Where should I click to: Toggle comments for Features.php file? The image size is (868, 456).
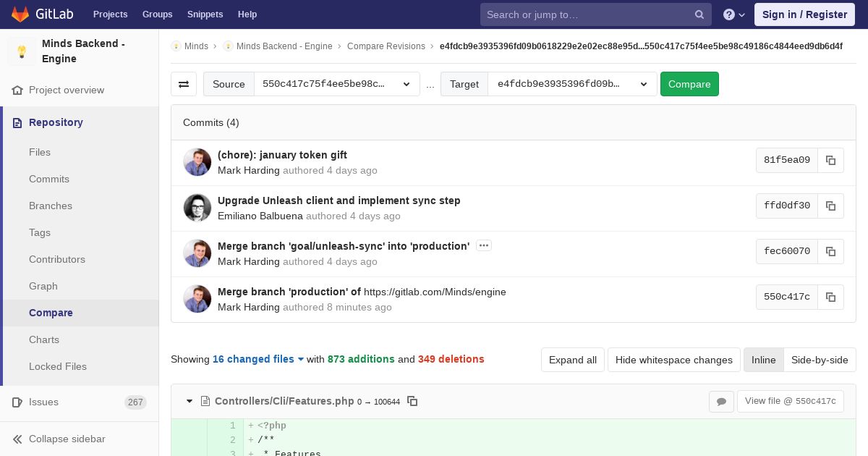click(721, 401)
